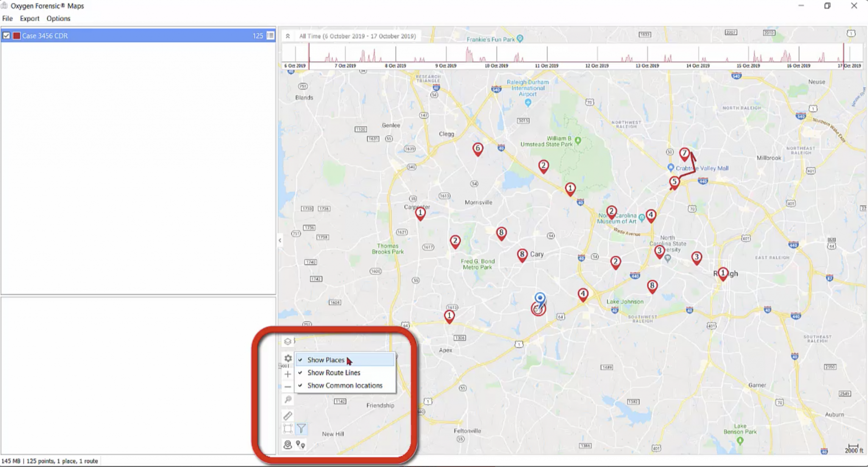868x467 pixels.
Task: Click the red color swatch next to Case 3456 CDR
Action: 17,36
